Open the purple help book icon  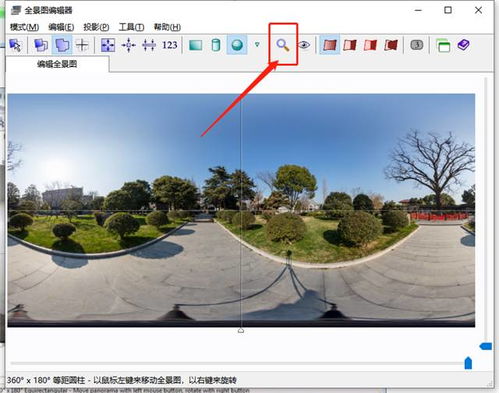tap(464, 45)
